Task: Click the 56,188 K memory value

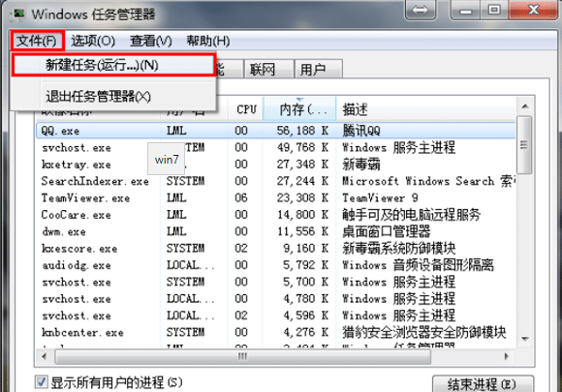Action: [x=302, y=131]
